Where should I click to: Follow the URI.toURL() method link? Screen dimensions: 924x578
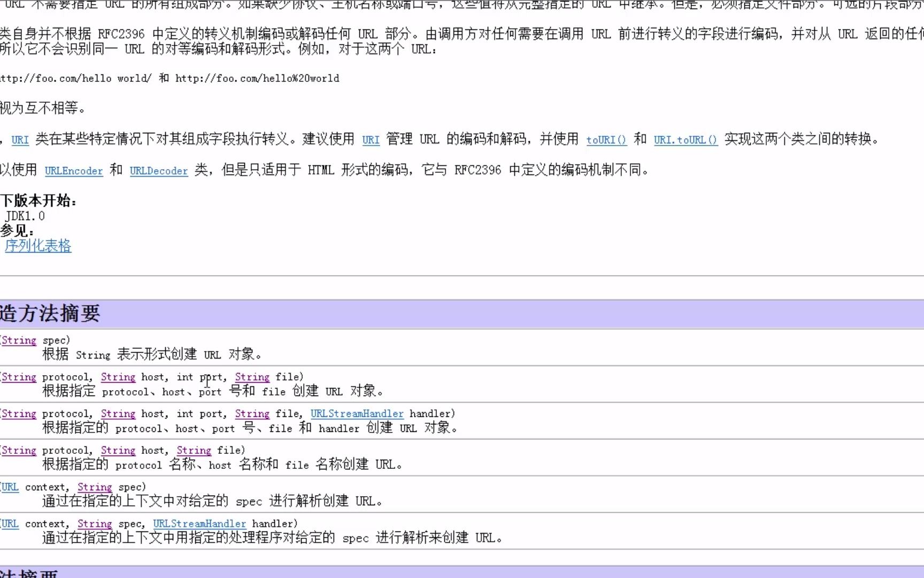685,140
